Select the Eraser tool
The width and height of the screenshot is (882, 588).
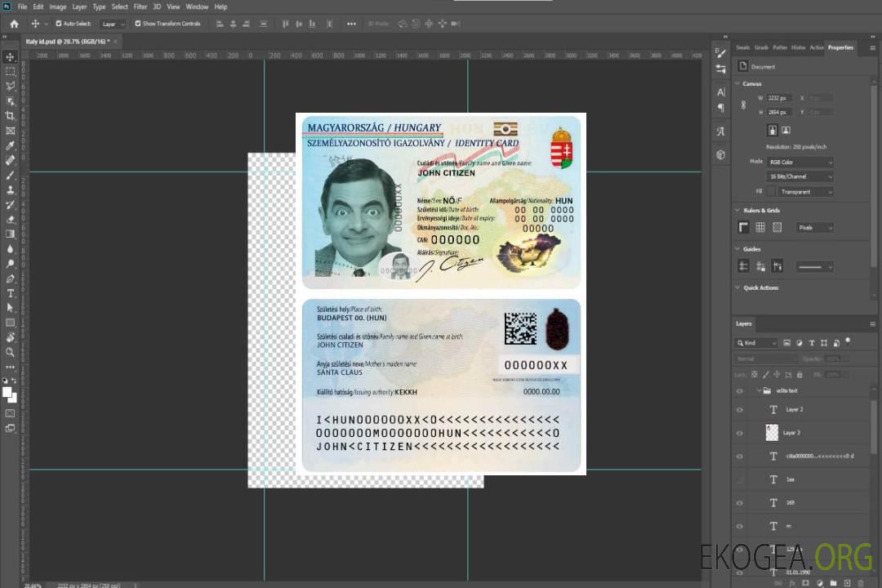(x=10, y=220)
